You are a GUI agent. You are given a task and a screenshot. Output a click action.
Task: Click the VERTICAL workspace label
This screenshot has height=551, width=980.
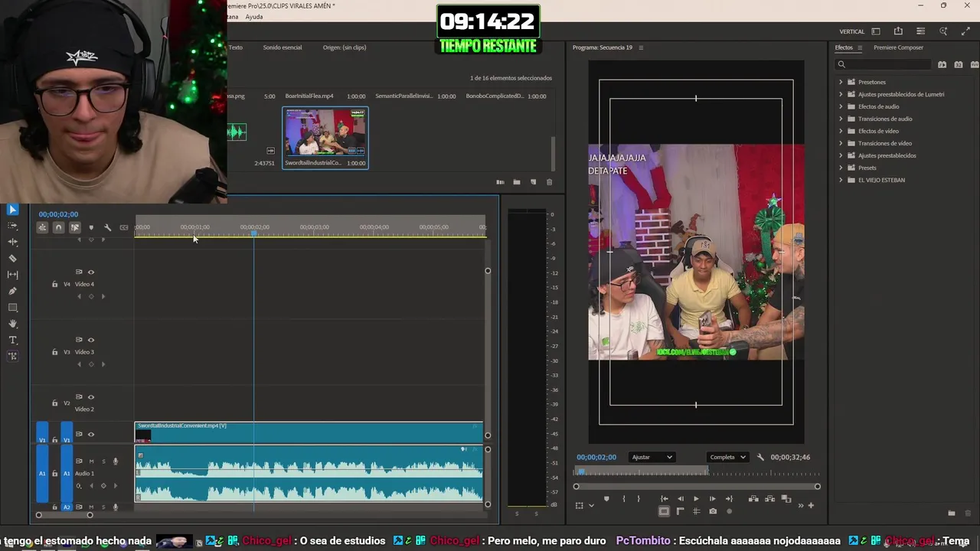point(852,31)
